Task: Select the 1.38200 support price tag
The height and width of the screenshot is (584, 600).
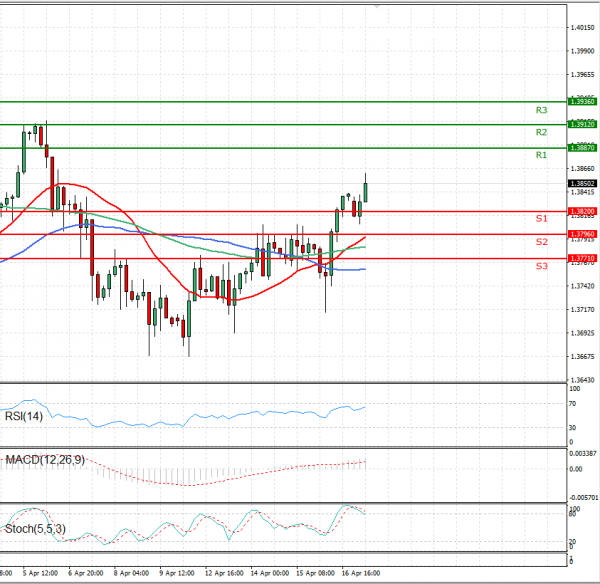Action: [x=582, y=211]
